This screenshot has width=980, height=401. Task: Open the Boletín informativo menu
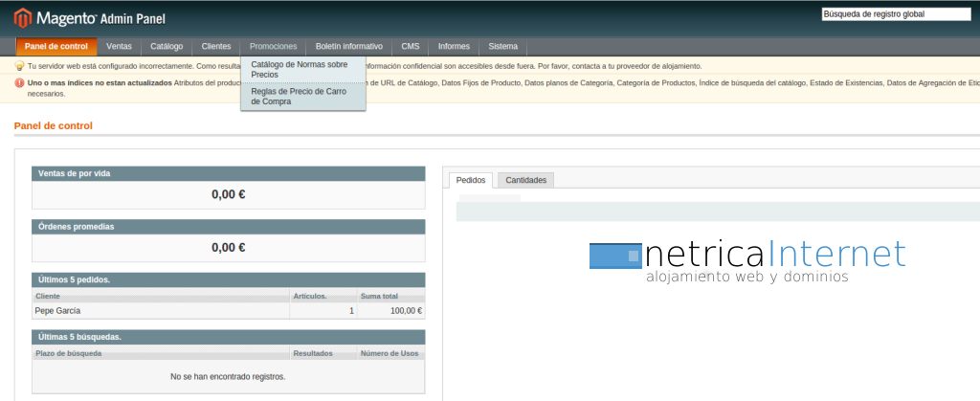tap(349, 46)
